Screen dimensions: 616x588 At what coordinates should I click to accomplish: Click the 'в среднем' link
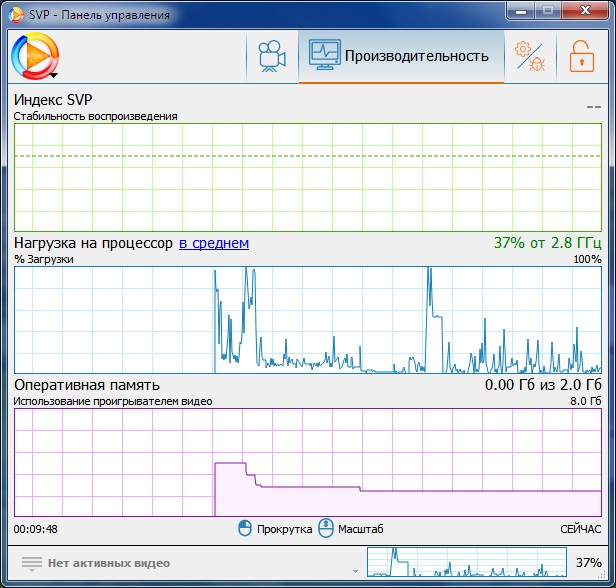[214, 243]
